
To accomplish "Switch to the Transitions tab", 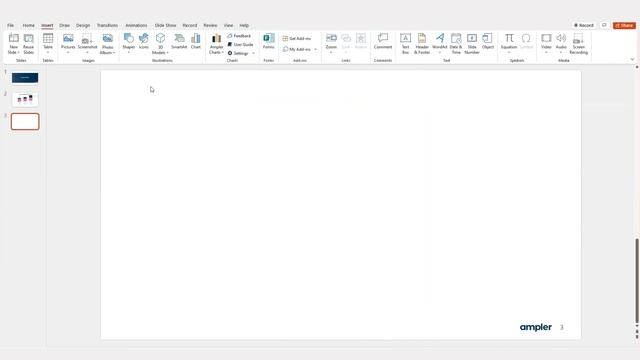I will pyautogui.click(x=107, y=25).
